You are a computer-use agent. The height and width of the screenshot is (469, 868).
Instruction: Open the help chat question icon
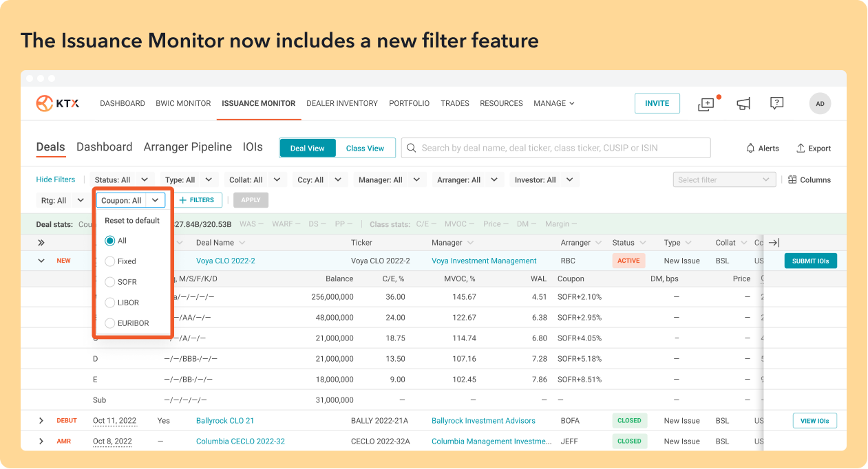click(x=776, y=104)
